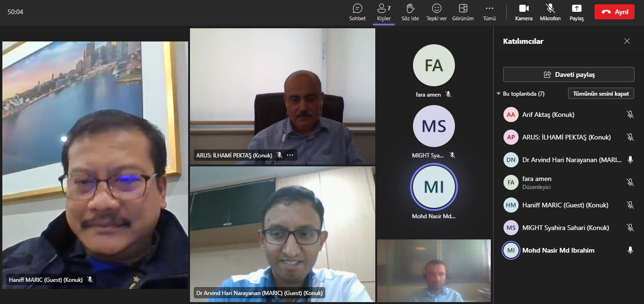Toggle Arif Aktaş microphone icon in list
Screen dimensions: 644x304
point(630,115)
